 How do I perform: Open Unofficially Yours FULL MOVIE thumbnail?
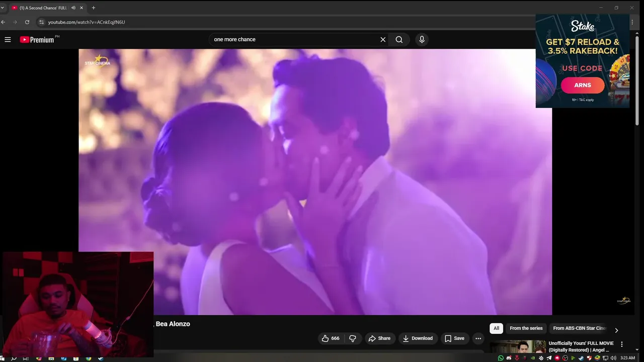coord(518,347)
